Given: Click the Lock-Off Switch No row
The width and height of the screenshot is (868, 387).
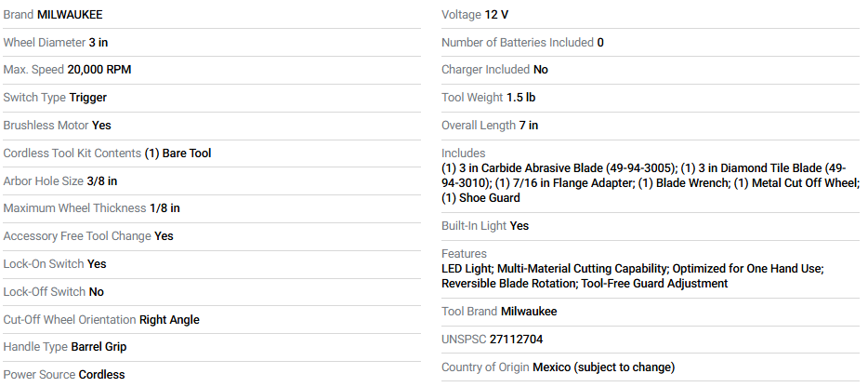Looking at the screenshot, I should [x=54, y=292].
